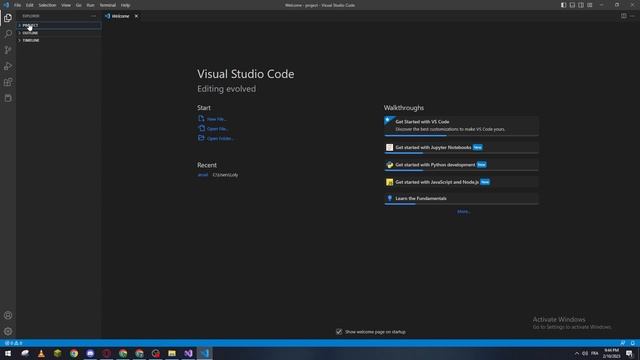
Task: Show hidden system tray icons chevron
Action: tap(577, 353)
